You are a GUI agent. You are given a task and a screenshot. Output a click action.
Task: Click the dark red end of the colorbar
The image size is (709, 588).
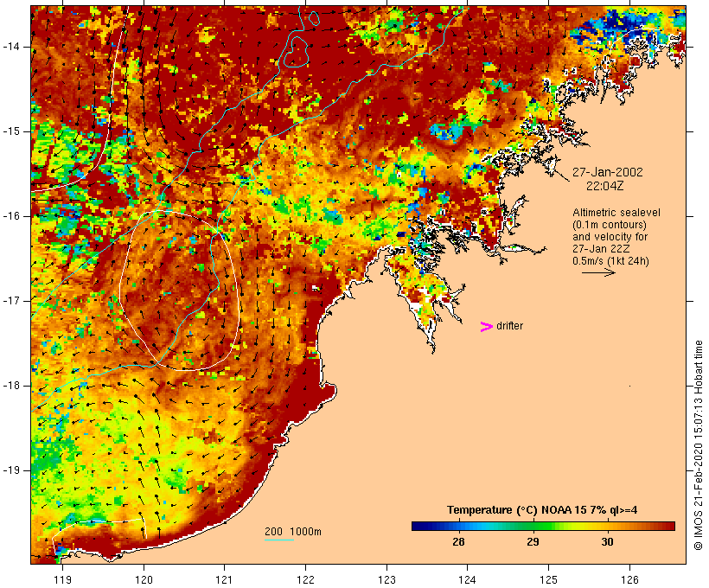click(x=668, y=526)
